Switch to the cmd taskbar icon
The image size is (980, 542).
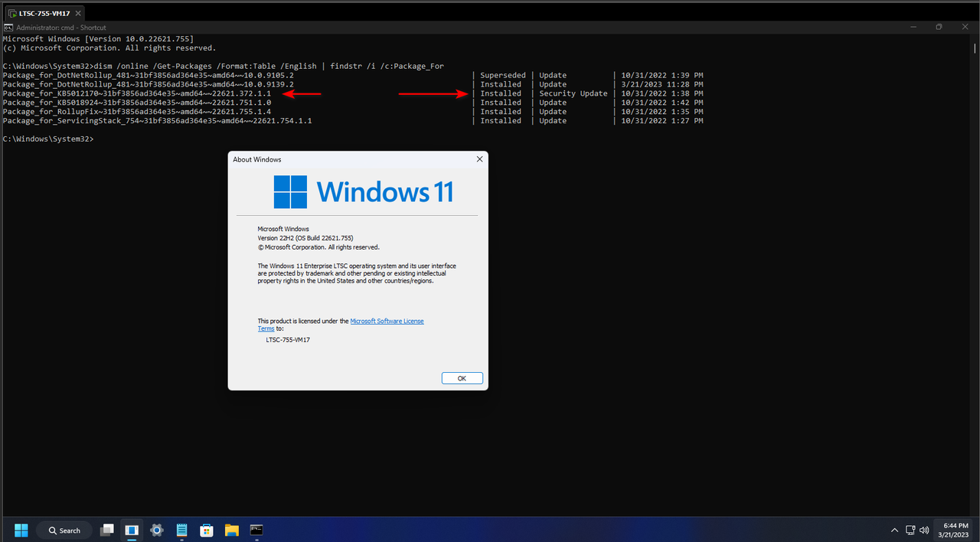[x=256, y=530]
